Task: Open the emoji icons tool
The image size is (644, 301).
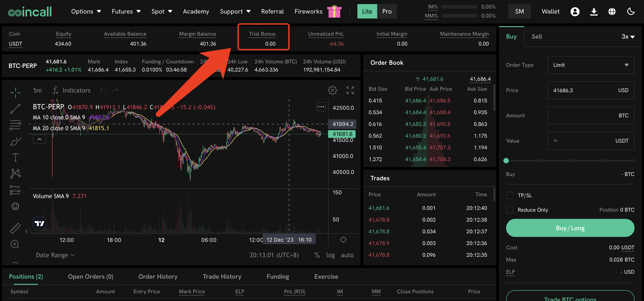Action: (x=15, y=206)
